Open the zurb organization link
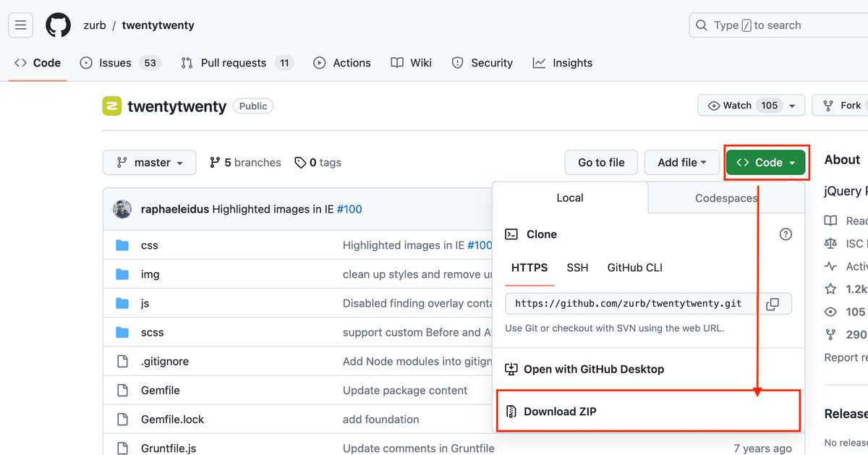Screen dimensions: 868x455 pyautogui.click(x=95, y=25)
